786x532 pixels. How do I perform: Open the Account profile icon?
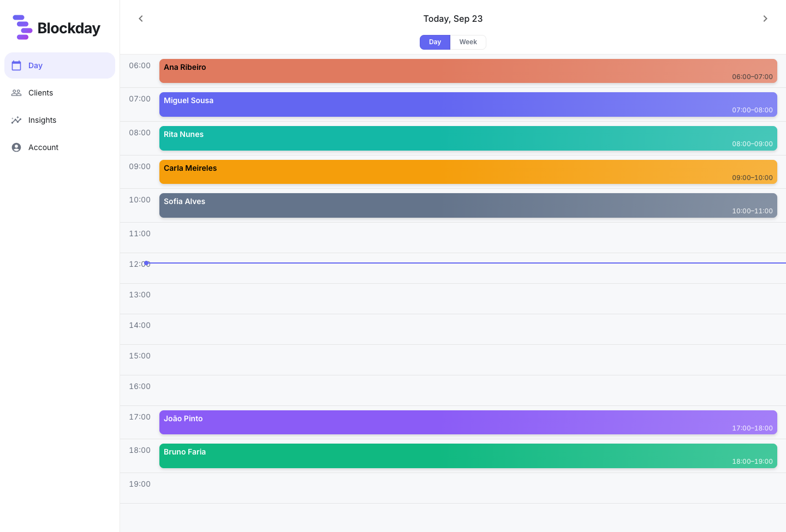tap(16, 147)
